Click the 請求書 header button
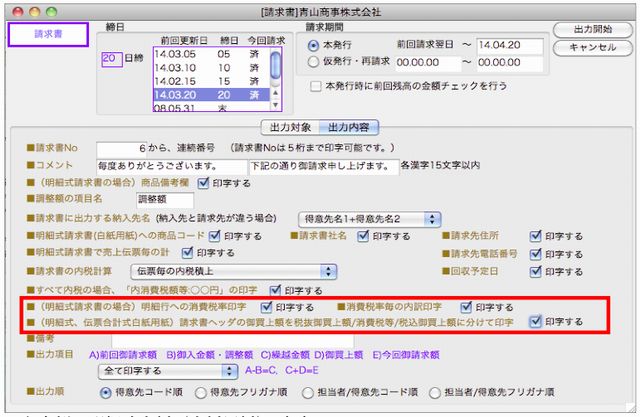Viewport: 640px width, 417px height. pos(48,34)
